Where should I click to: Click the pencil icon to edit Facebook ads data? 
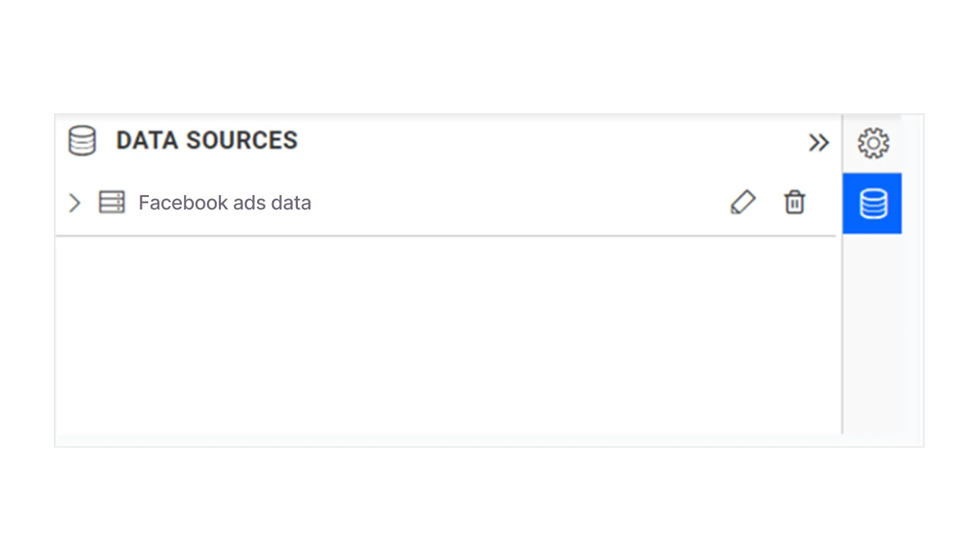click(x=743, y=202)
